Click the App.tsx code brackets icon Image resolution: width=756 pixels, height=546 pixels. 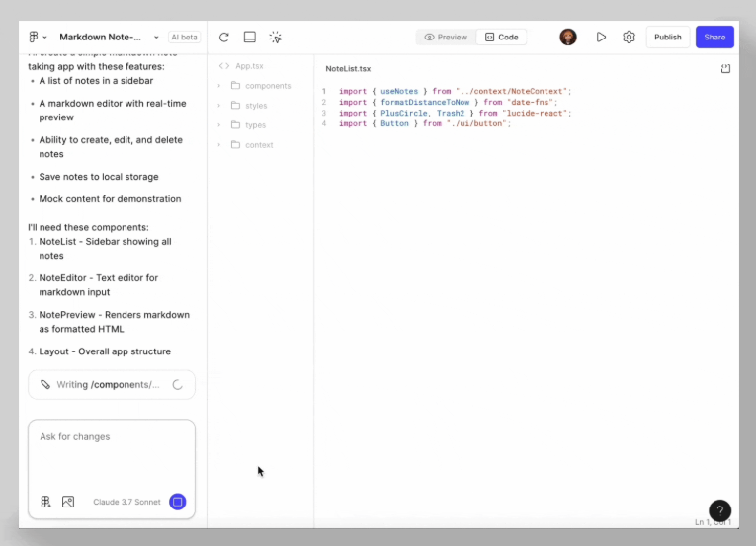click(224, 66)
